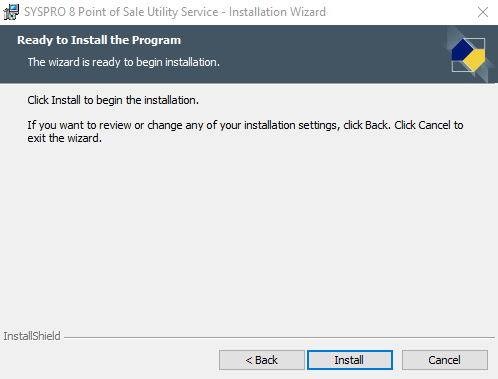Viewport: 498px width, 379px height.
Task: Click the 'Click Install to begin the installation' text
Action: (113, 100)
